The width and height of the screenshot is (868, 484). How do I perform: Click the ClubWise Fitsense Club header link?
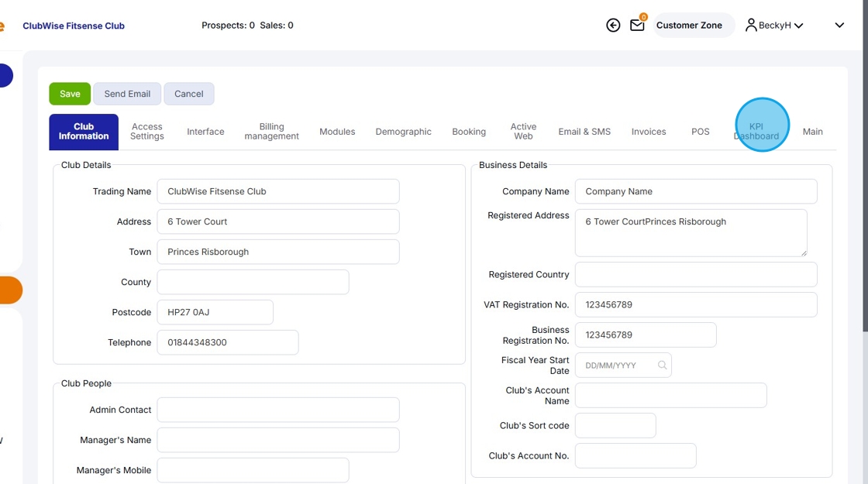pos(74,26)
